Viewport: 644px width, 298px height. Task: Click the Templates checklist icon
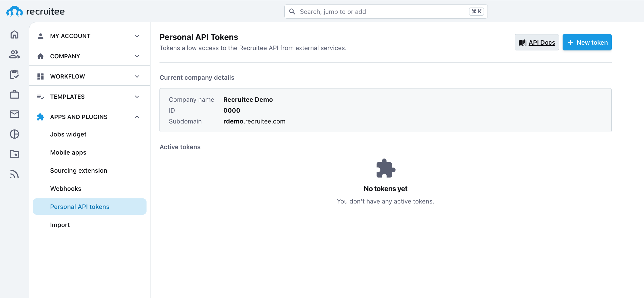click(x=40, y=97)
